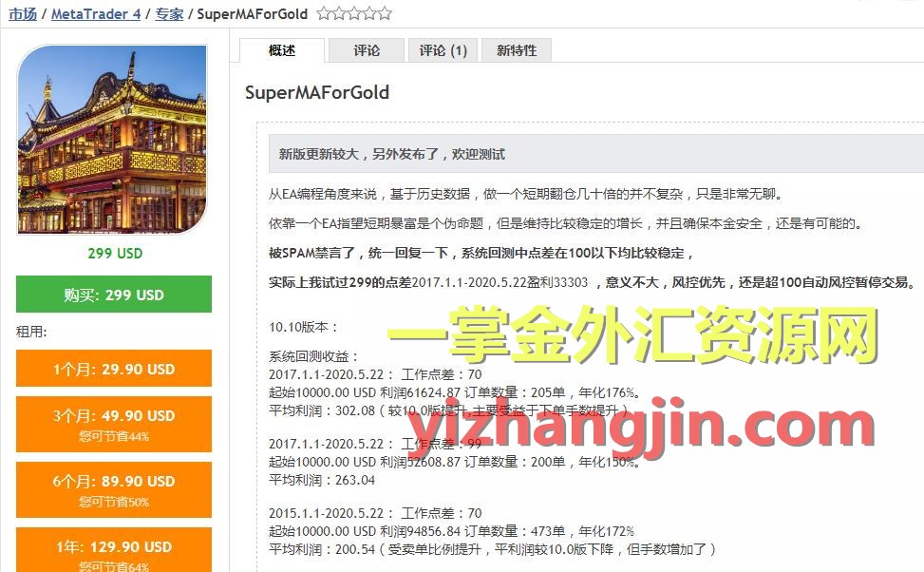Rent for 1年 at 129.90 USD

point(114,550)
